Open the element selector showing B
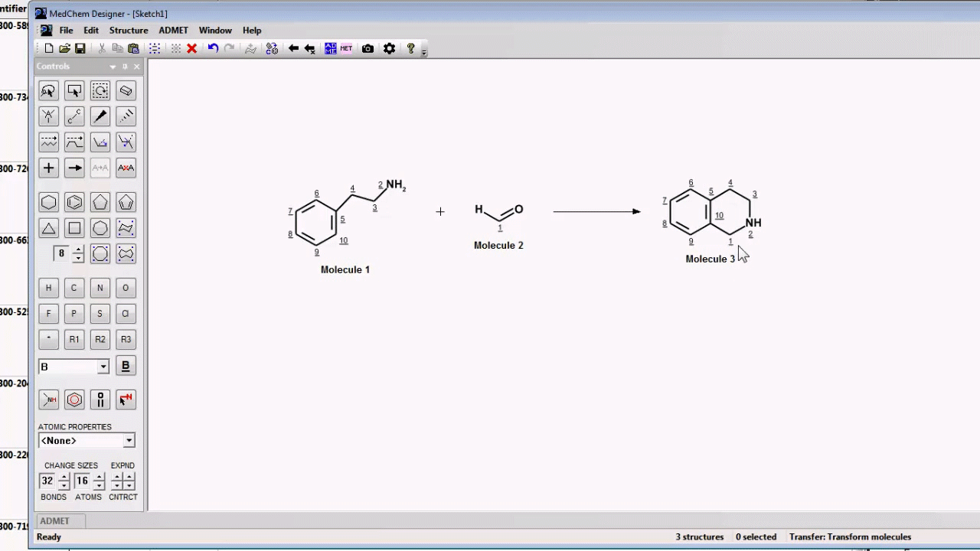Image resolution: width=980 pixels, height=551 pixels. coord(73,367)
